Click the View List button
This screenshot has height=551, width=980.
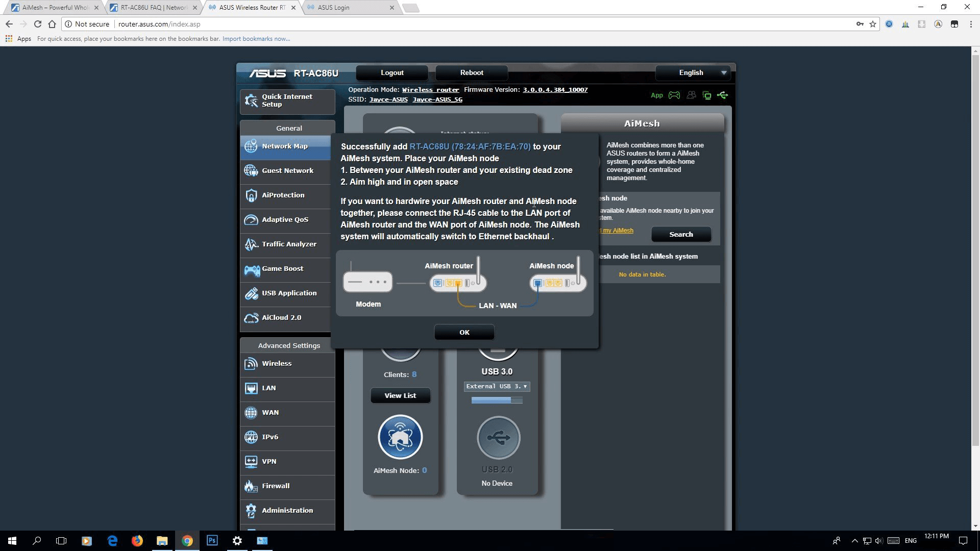click(x=400, y=395)
